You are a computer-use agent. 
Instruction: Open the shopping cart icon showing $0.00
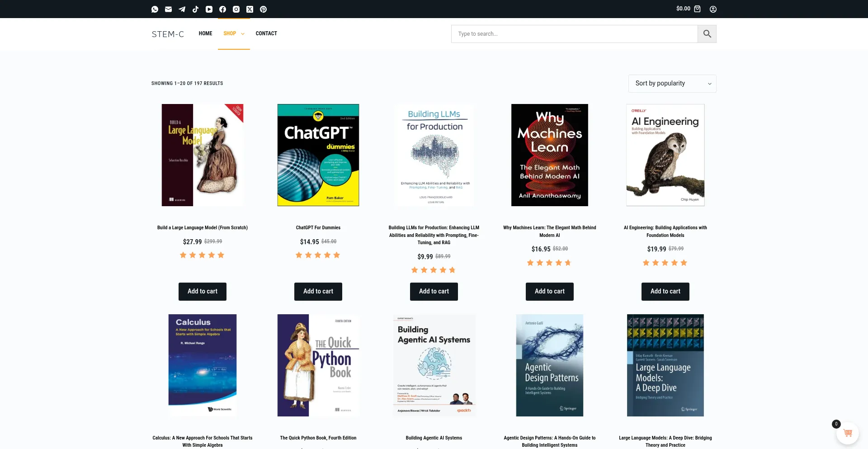(697, 9)
